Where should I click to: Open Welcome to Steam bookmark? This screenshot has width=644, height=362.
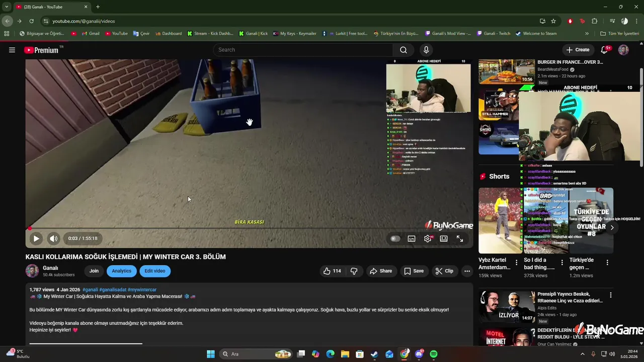click(536, 34)
